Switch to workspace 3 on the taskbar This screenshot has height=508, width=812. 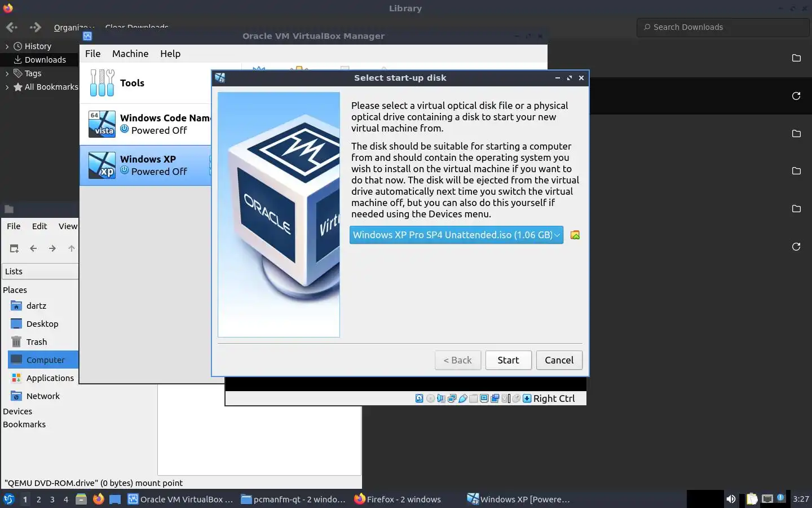(x=52, y=499)
